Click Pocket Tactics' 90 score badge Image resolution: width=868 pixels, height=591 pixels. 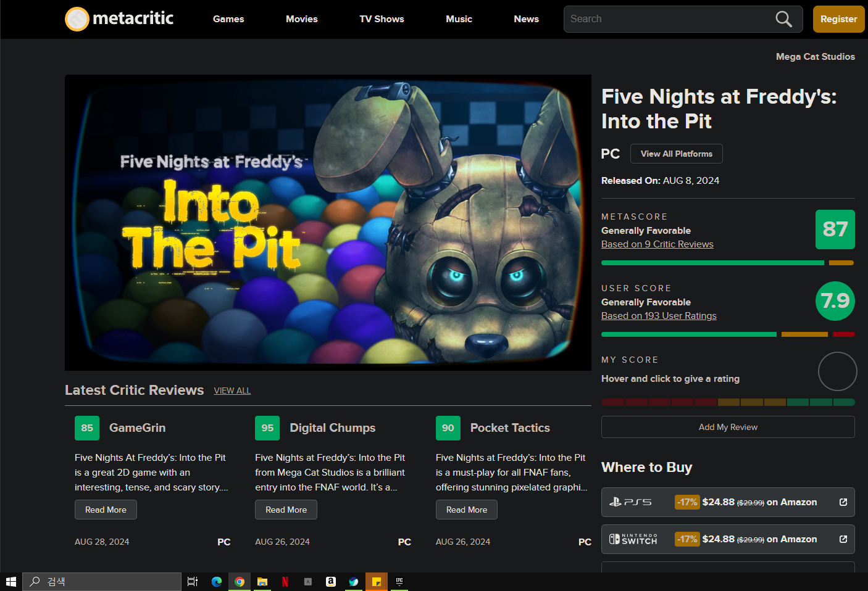point(448,428)
